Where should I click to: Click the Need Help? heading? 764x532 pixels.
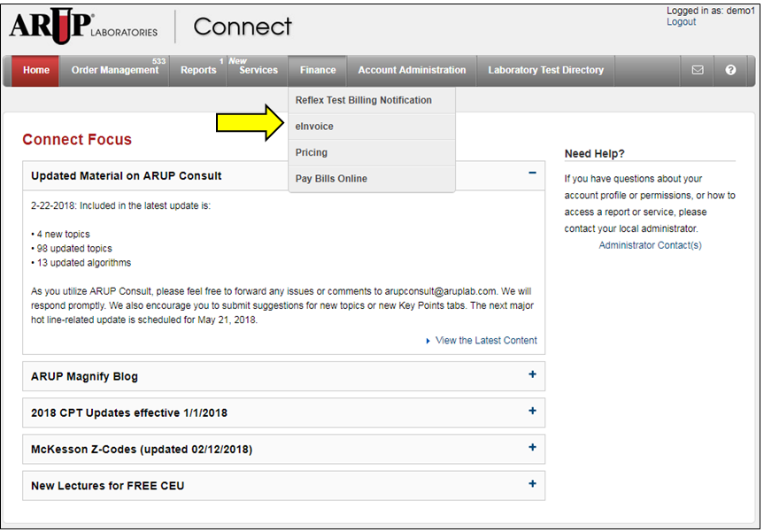click(594, 154)
